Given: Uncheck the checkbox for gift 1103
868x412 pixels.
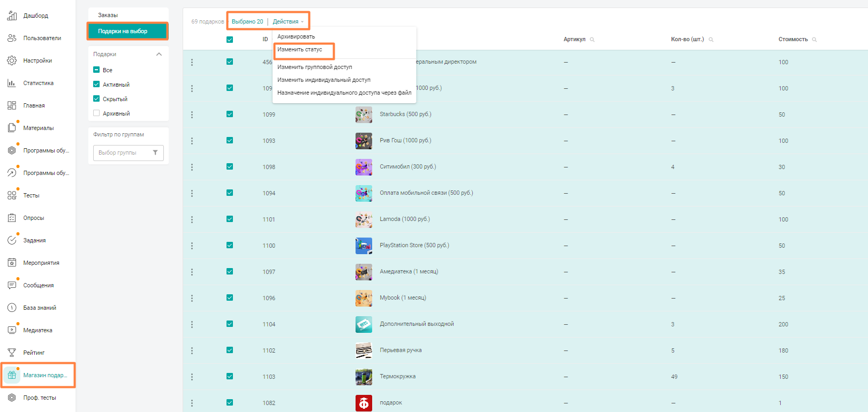Looking at the screenshot, I should coord(230,376).
